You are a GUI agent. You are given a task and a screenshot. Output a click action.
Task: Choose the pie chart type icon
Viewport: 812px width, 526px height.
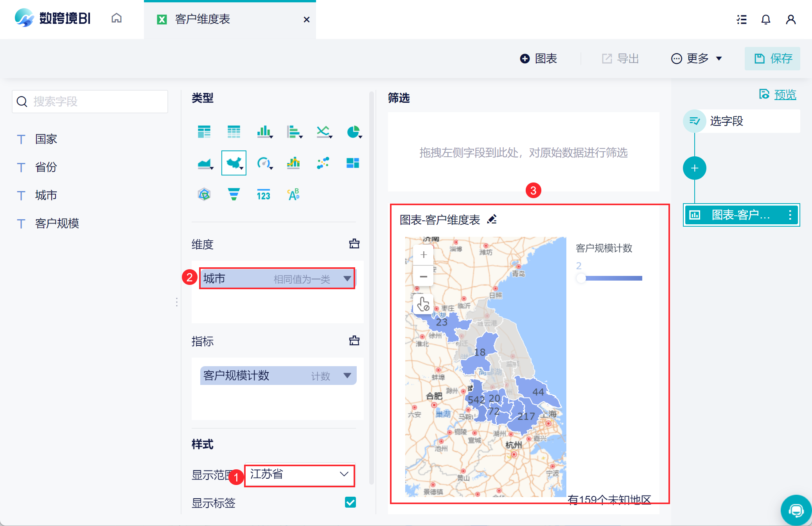point(354,132)
